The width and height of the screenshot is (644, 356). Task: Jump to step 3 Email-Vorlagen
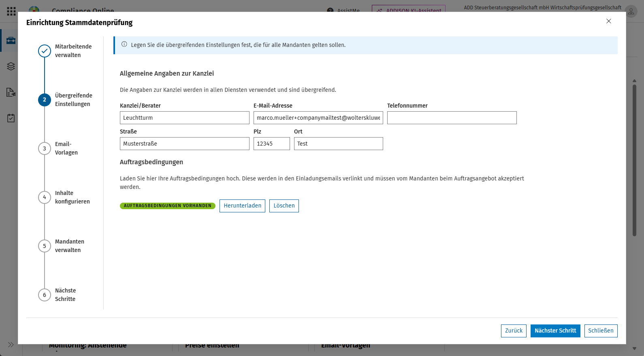(x=58, y=148)
